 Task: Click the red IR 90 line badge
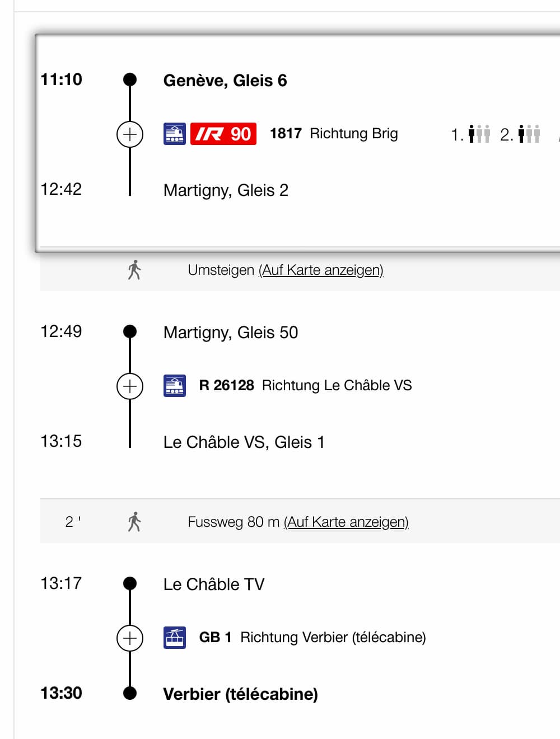tap(223, 134)
